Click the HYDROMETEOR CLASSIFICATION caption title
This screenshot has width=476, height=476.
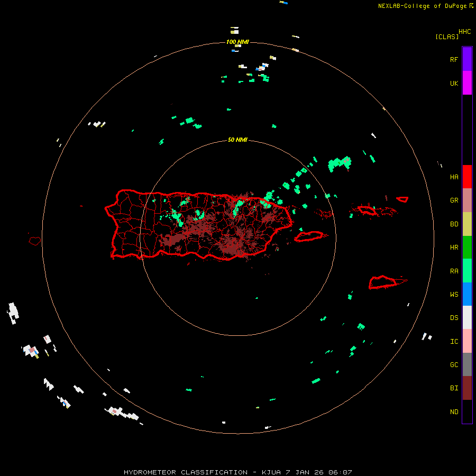point(186,472)
